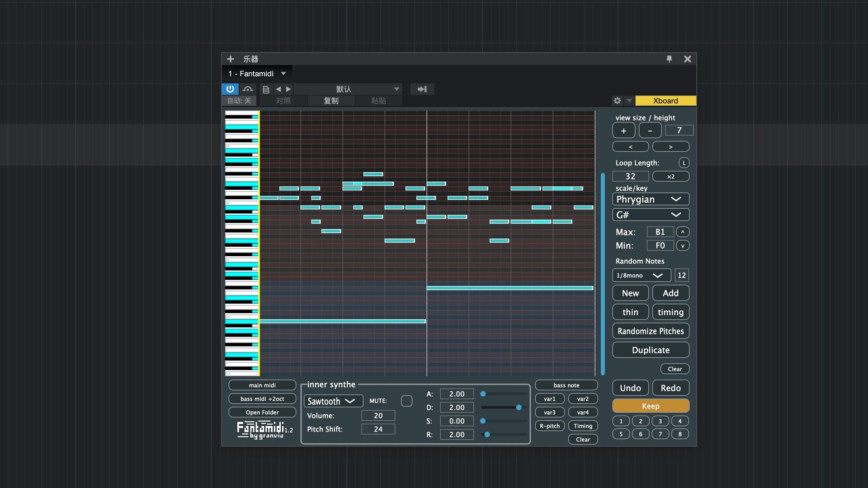Screen dimensions: 868x488
Task: Open the preset document icon
Action: 266,89
